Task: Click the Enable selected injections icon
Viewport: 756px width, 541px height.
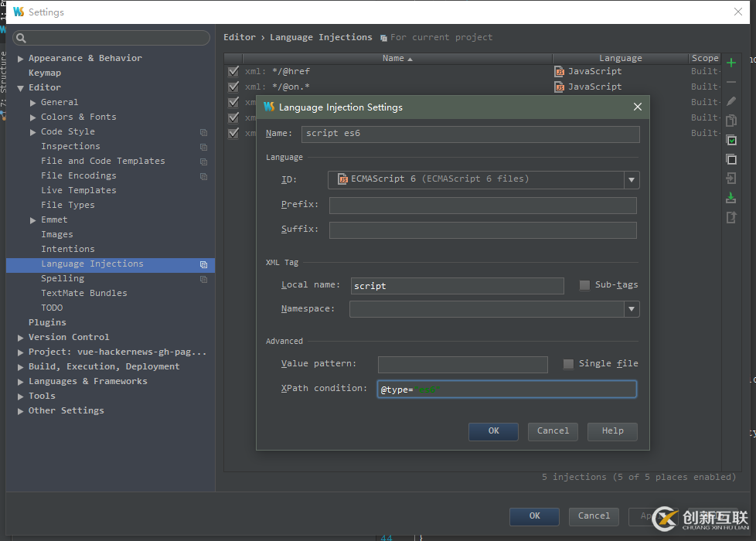Action: point(731,141)
